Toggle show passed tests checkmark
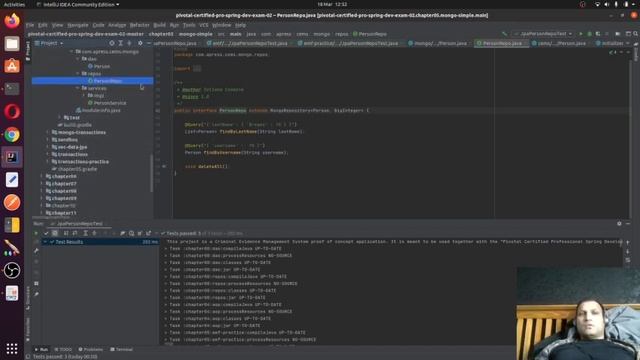640x360 pixels. tap(46, 233)
